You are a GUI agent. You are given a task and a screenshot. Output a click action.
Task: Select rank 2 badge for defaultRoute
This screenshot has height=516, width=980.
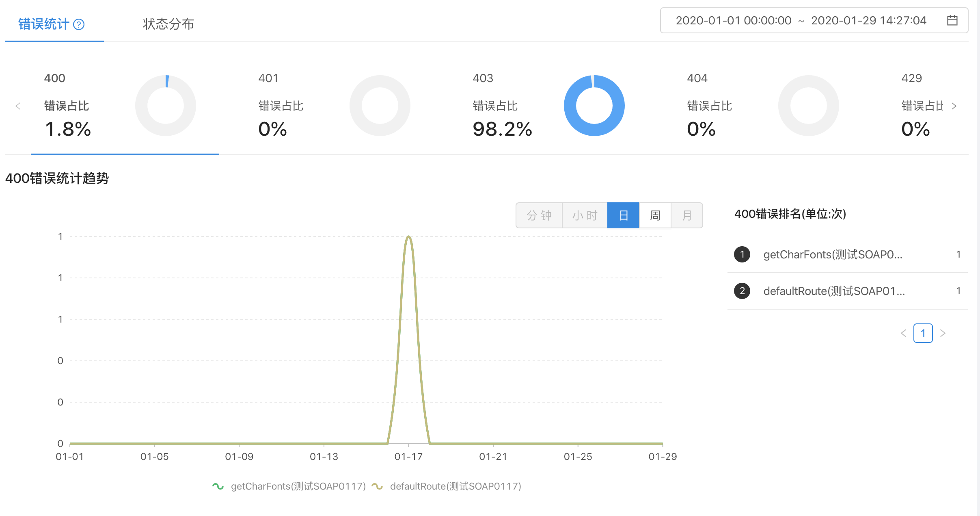tap(742, 291)
